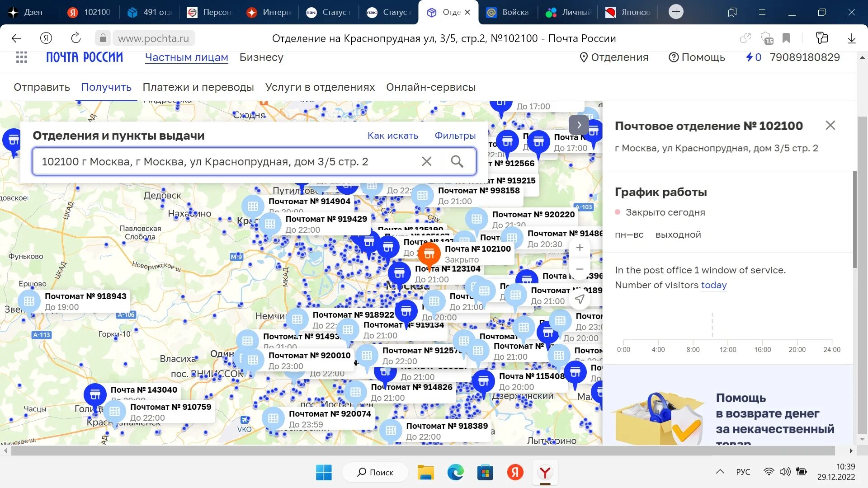
Task: Click the Бизнесу link
Action: click(x=261, y=57)
